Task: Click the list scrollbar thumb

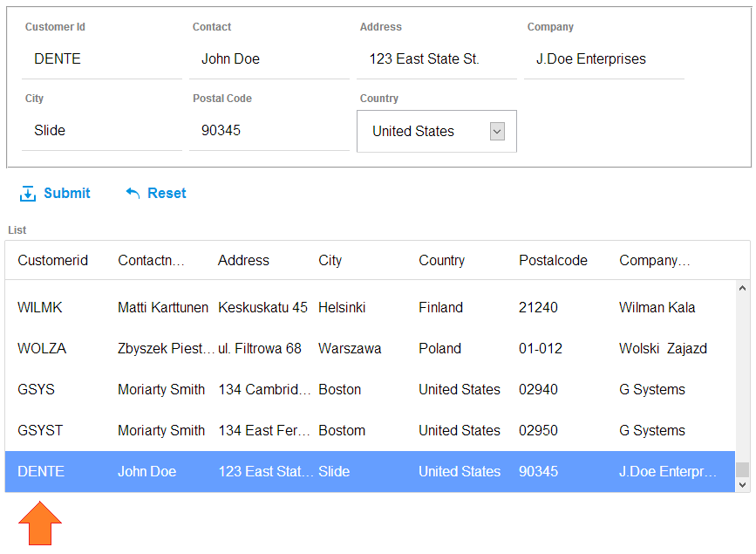Action: click(743, 469)
